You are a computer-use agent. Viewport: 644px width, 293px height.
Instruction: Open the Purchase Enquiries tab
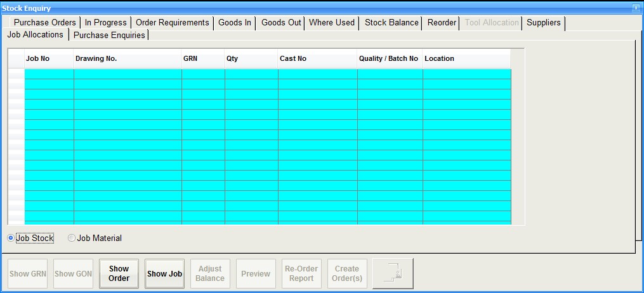click(109, 36)
